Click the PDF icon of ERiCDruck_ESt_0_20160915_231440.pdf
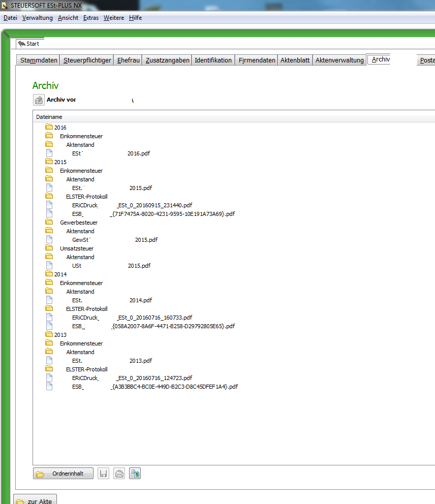Image resolution: width=435 pixels, height=504 pixels. (x=49, y=205)
